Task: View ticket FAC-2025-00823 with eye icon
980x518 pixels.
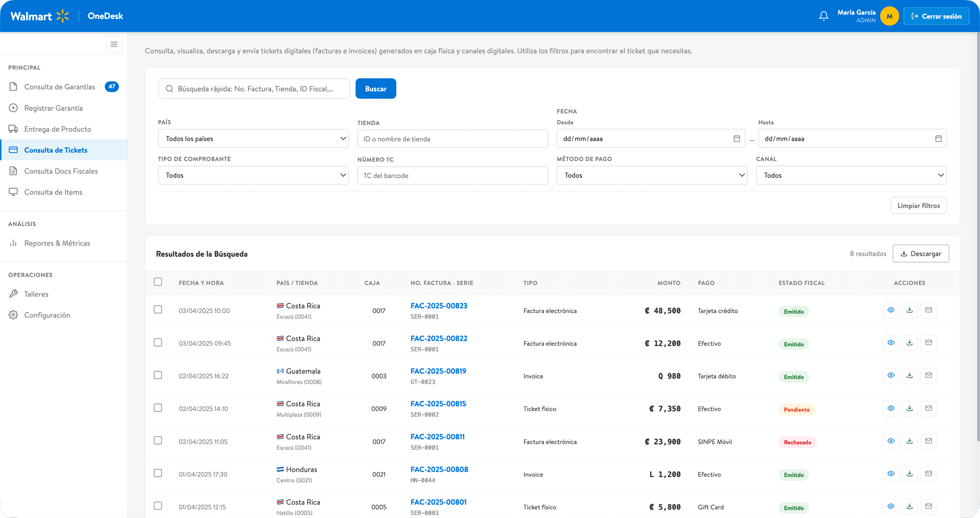Action: 891,310
